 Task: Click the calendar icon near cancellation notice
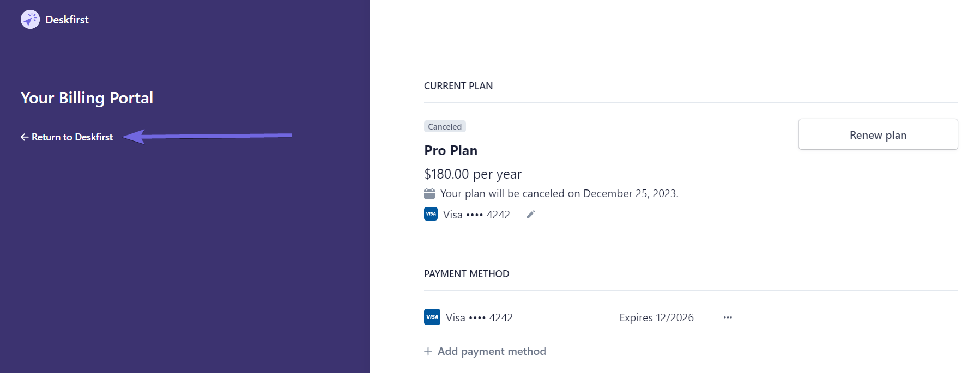[x=429, y=193]
